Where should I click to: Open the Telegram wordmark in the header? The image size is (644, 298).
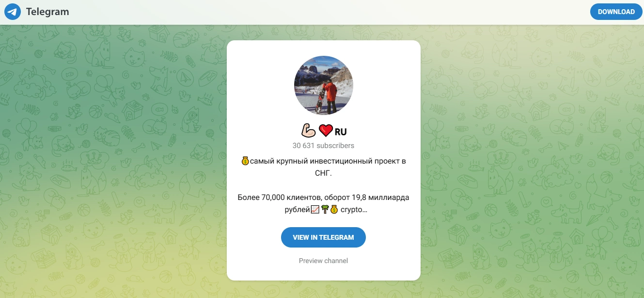[x=47, y=12]
